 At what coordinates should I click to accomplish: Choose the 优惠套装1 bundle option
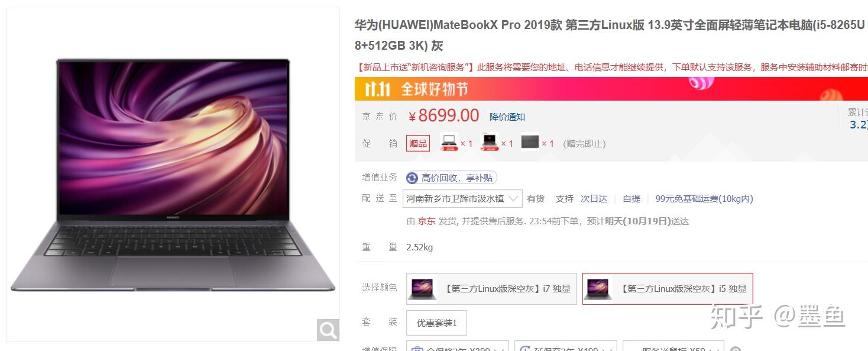436,323
